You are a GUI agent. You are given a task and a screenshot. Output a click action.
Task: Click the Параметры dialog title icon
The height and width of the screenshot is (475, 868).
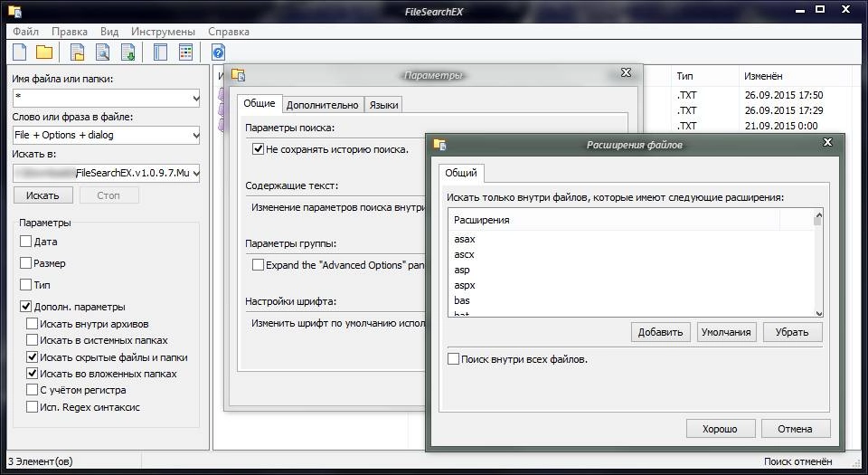[x=239, y=75]
